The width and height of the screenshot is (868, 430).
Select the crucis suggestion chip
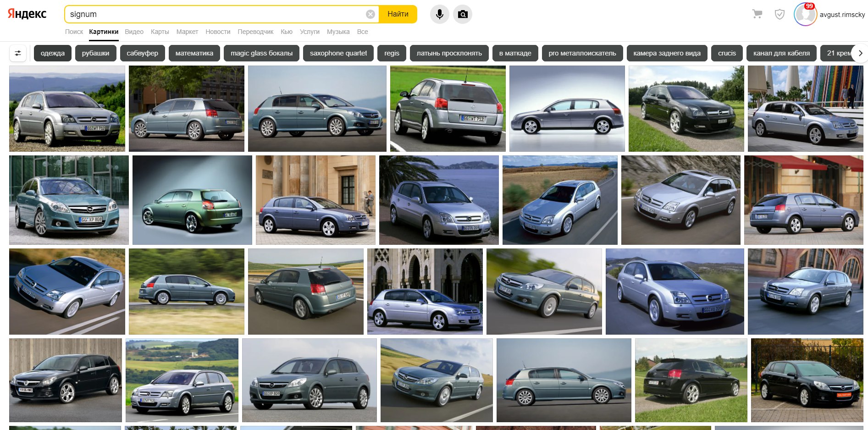point(727,53)
